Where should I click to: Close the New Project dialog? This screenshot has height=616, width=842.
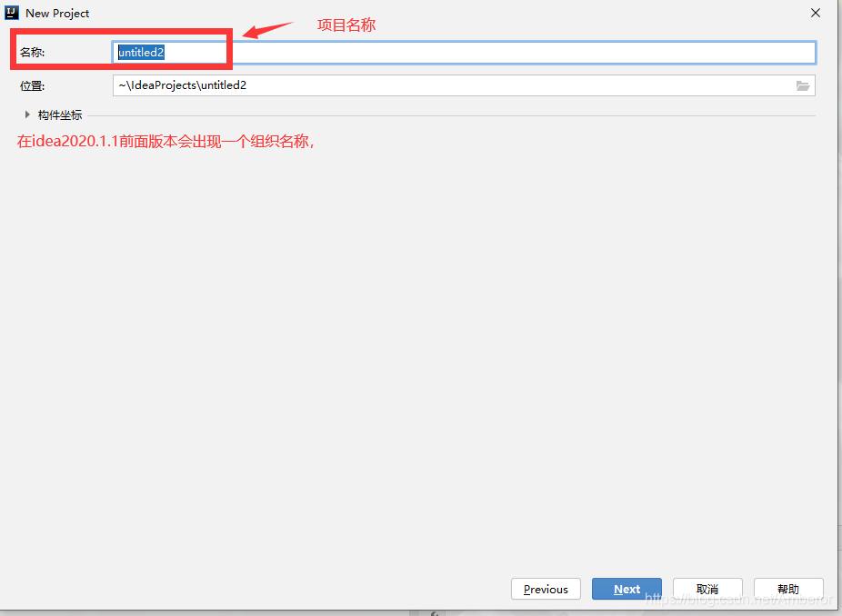click(x=815, y=13)
